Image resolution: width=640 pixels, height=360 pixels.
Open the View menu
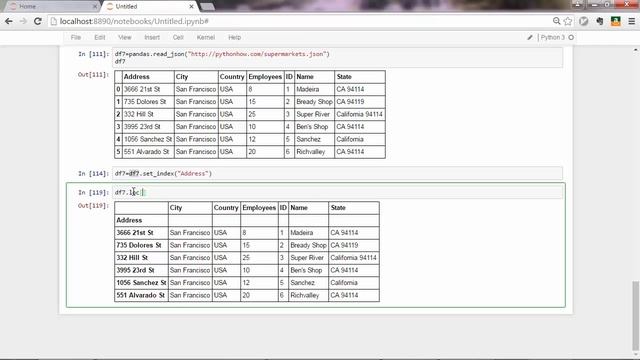(124, 38)
